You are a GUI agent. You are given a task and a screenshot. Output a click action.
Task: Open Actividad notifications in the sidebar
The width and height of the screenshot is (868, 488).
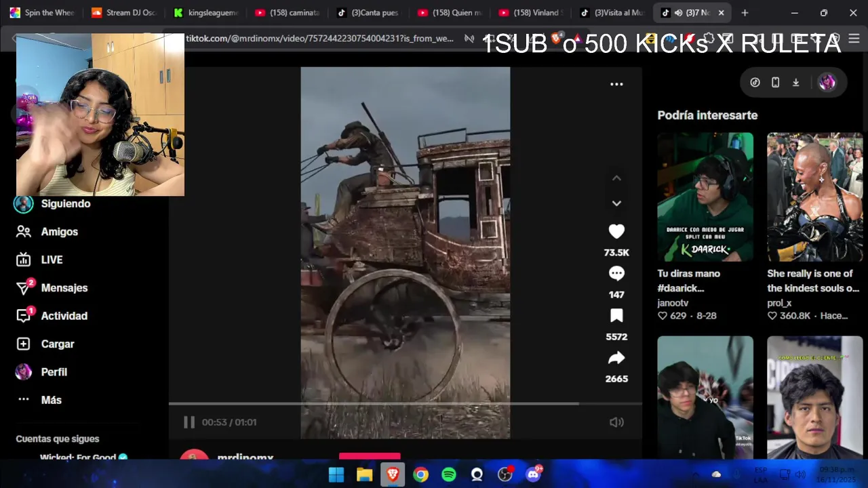64,316
